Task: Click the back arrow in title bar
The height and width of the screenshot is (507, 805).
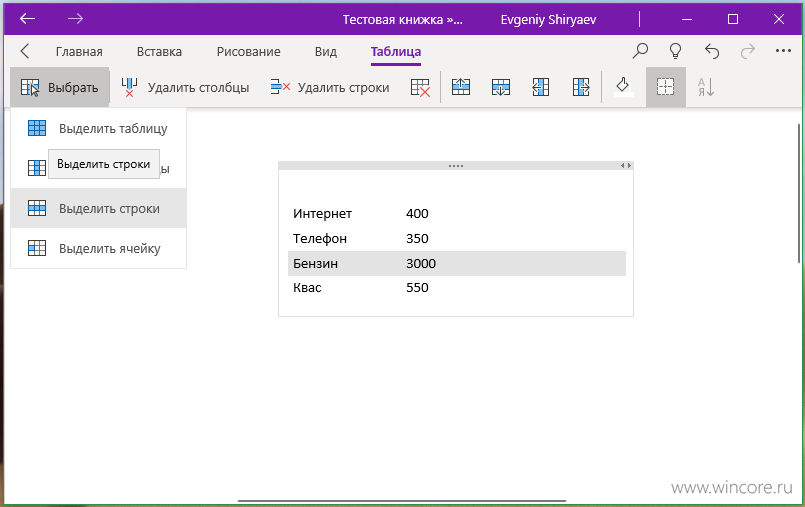Action: (27, 19)
